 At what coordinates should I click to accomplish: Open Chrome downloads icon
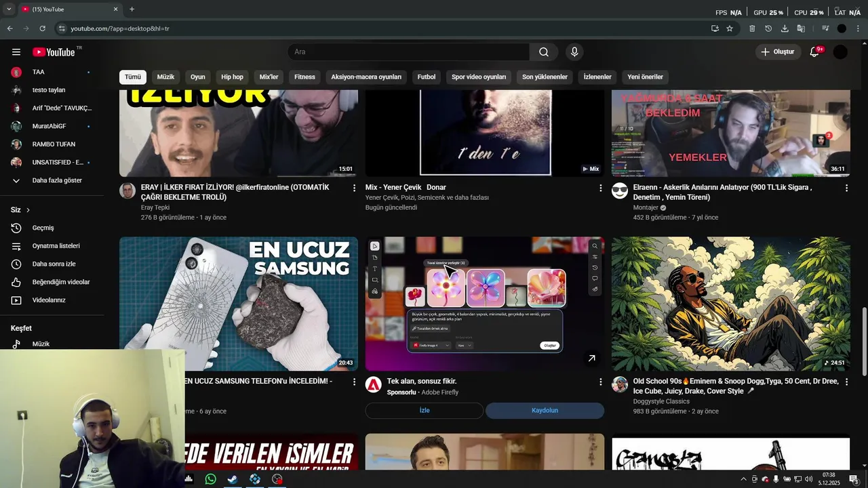pyautogui.click(x=785, y=28)
